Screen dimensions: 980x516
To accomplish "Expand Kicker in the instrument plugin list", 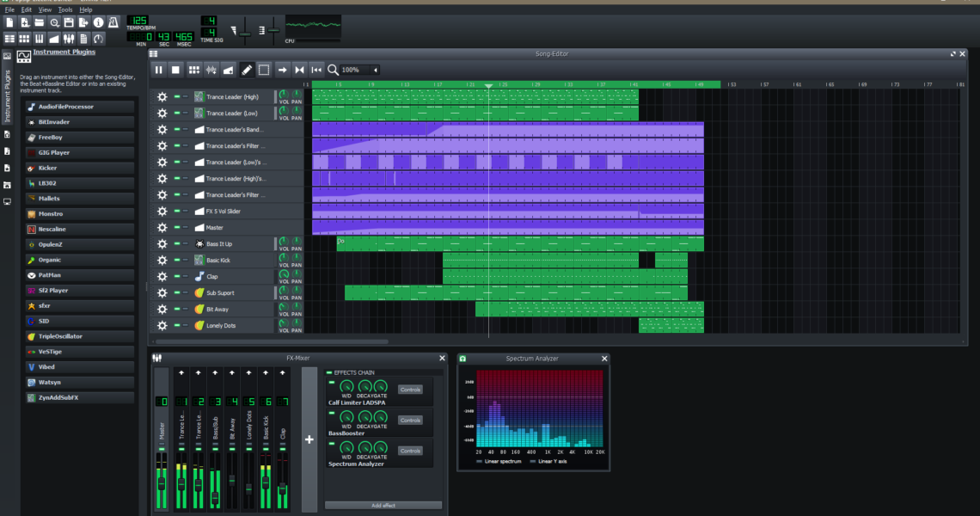I will (x=77, y=168).
